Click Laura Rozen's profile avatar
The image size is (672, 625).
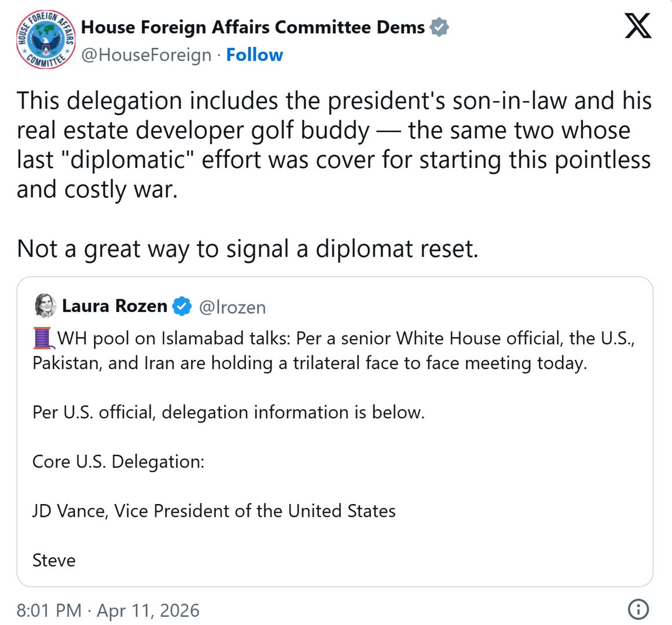point(45,306)
